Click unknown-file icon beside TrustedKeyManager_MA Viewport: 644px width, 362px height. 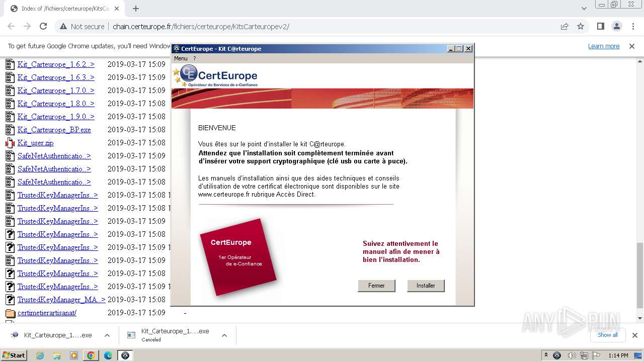pos(10,300)
